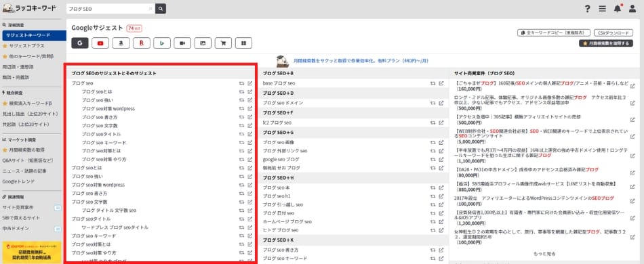
Task: Open external link for 'google seo ブログ'
Action: (441, 160)
